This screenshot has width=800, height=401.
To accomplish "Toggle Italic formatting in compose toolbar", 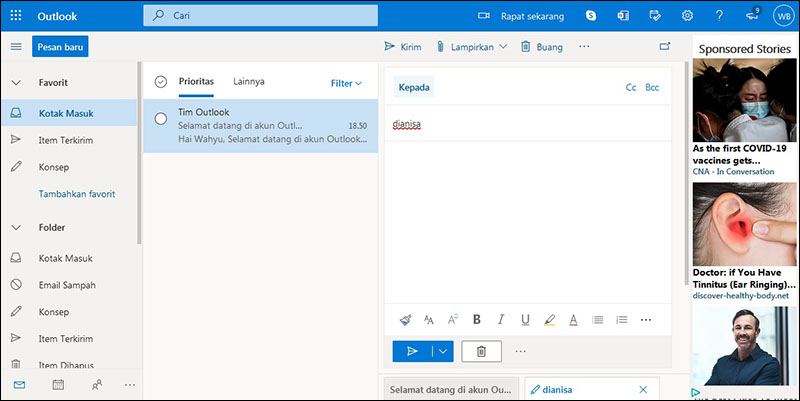I will (501, 320).
